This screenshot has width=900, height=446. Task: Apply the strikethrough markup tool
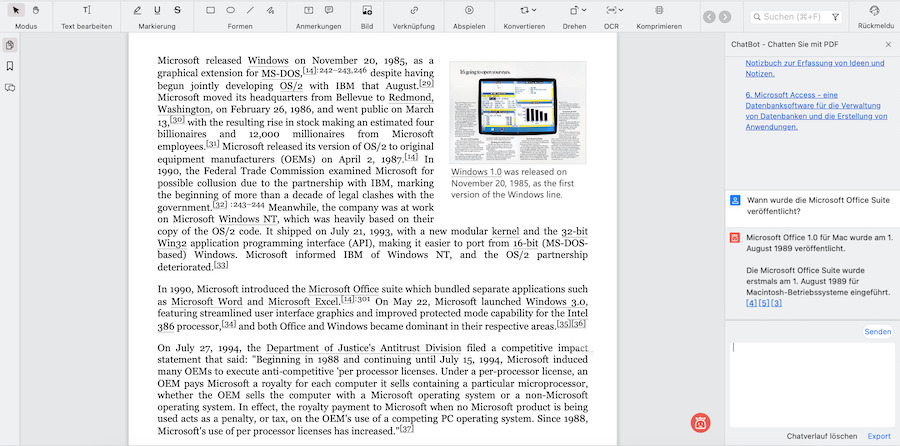point(177,10)
